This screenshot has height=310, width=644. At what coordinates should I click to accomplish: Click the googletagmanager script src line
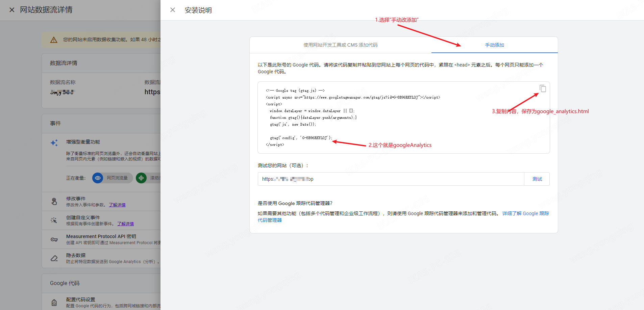353,97
